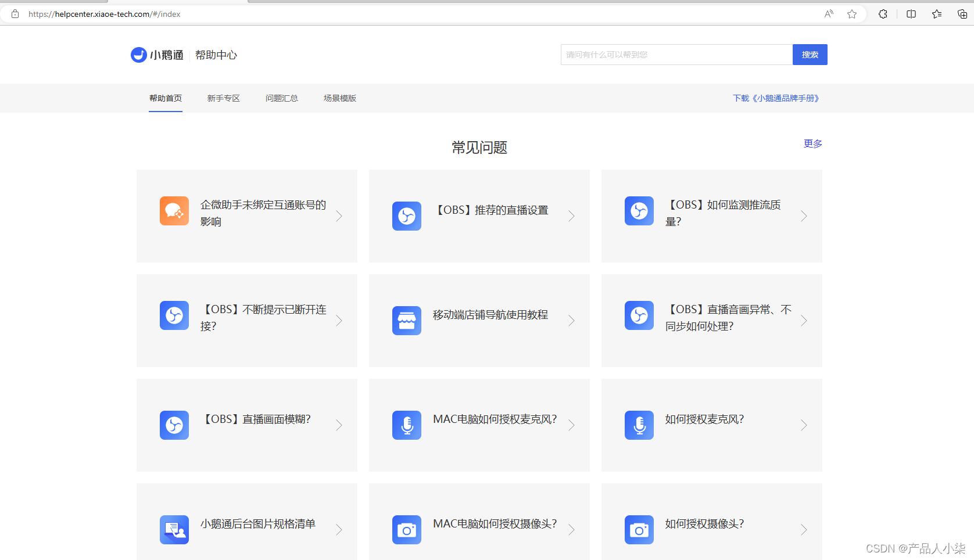
Task: Open the 小鹅通后台图片规格清单 article
Action: 258,524
